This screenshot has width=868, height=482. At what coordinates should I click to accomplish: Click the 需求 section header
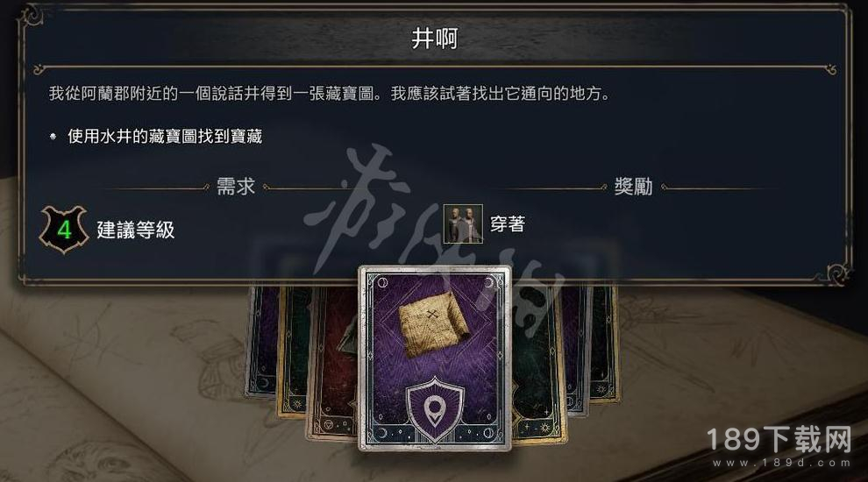236,187
